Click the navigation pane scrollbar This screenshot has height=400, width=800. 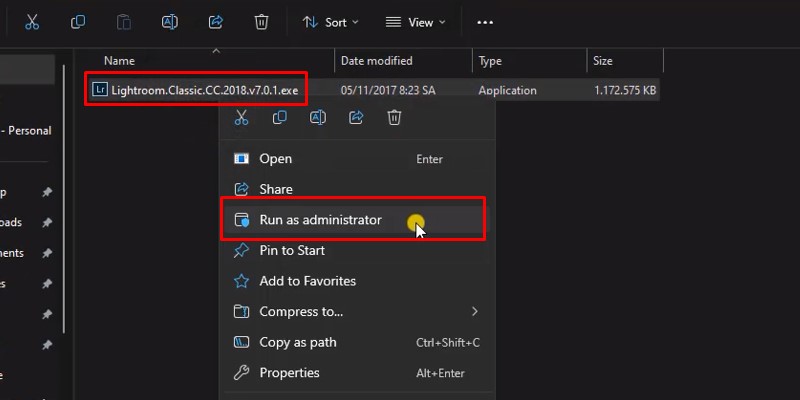(64, 199)
